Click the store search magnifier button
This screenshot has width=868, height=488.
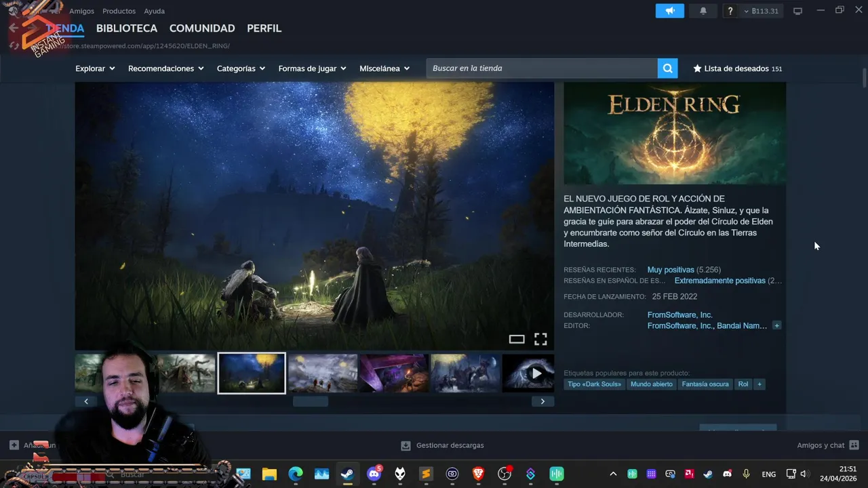click(667, 68)
